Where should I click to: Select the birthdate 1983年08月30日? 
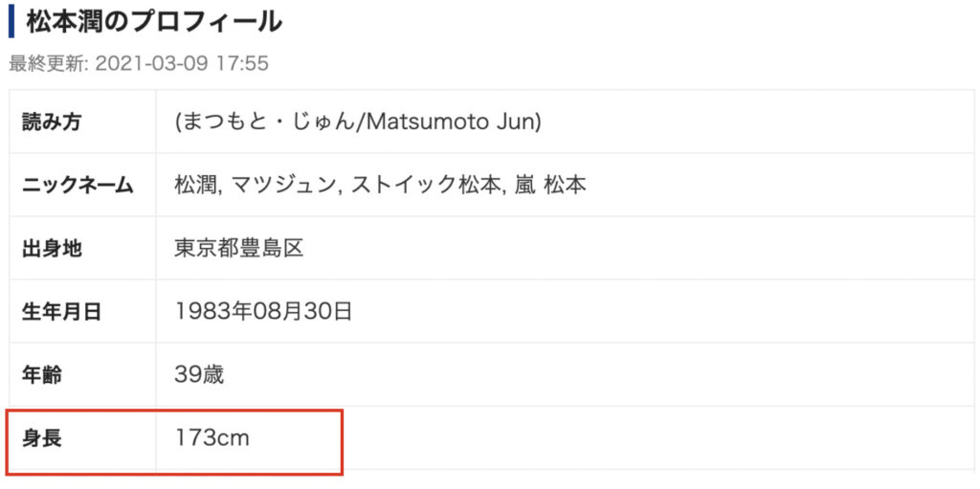click(x=263, y=312)
